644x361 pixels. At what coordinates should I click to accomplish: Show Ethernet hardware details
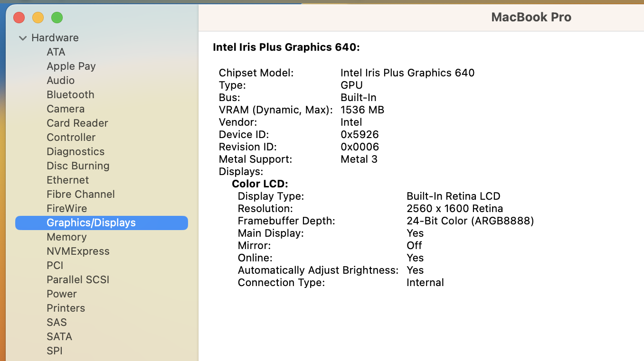click(x=68, y=180)
